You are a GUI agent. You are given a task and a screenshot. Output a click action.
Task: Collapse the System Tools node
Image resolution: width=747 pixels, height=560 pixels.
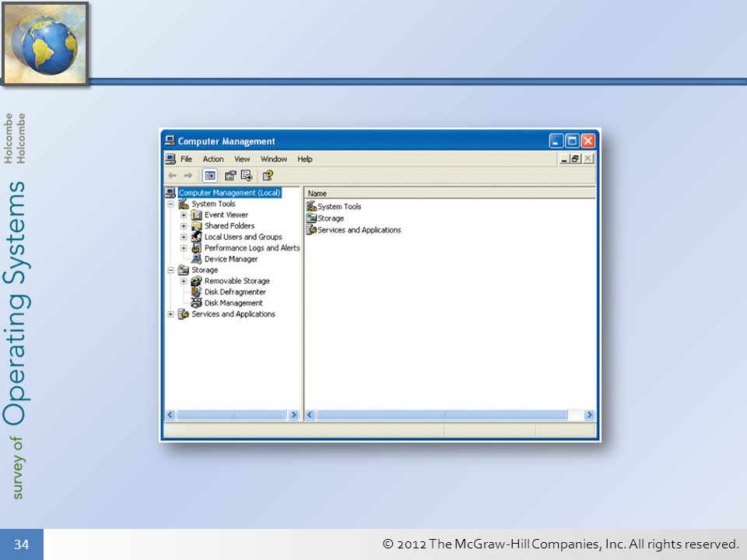pos(170,205)
